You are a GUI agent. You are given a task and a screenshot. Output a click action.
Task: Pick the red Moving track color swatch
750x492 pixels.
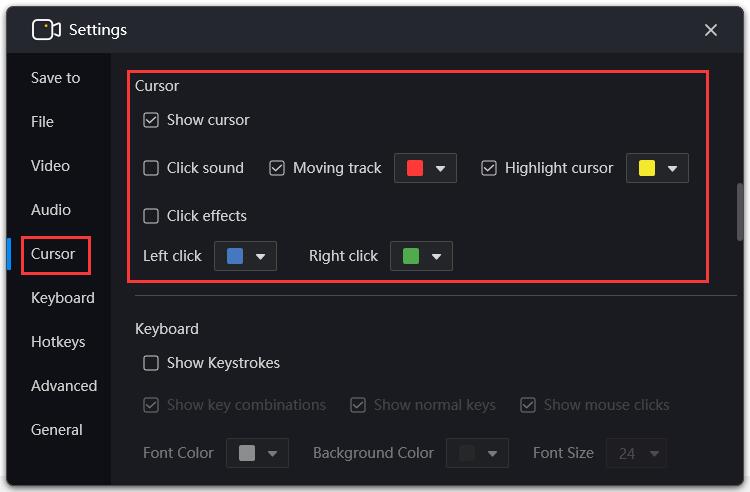pos(415,168)
